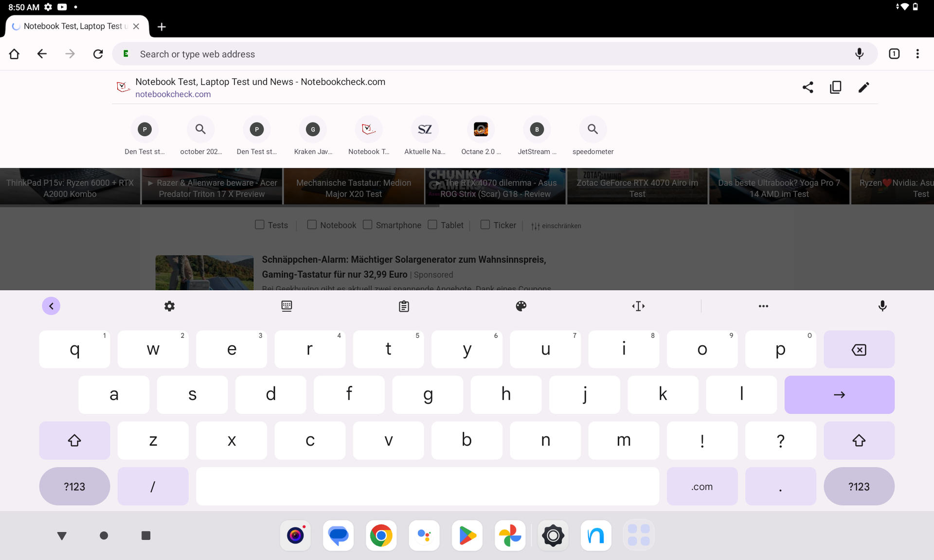Open the Solargenerator article thumbnail
This screenshot has height=560, width=934.
tap(204, 273)
